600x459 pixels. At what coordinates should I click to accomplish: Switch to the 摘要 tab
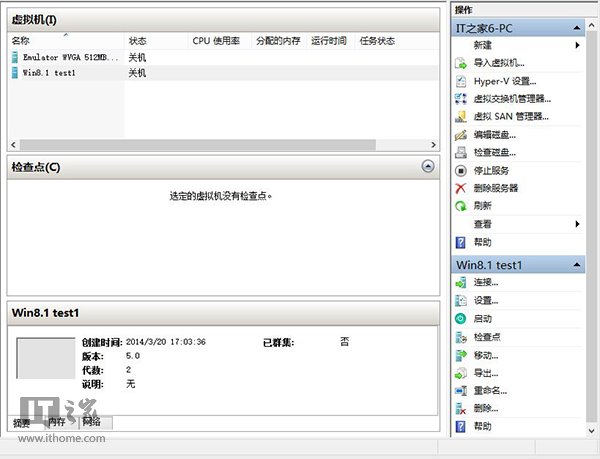pos(21,423)
